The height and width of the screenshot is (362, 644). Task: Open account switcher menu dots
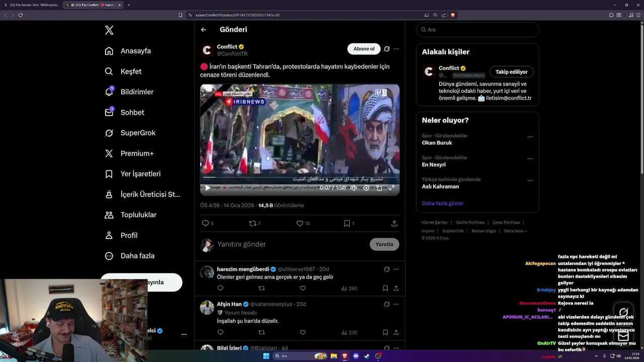184,334
